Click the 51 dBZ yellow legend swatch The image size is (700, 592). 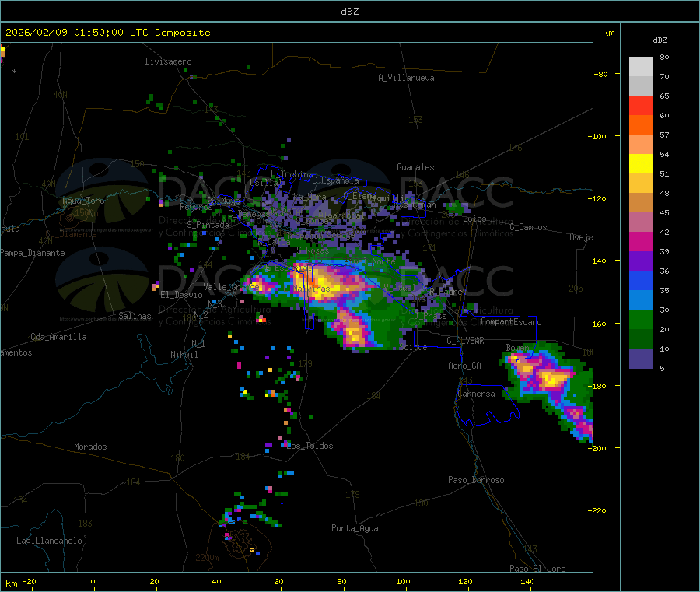[641, 164]
